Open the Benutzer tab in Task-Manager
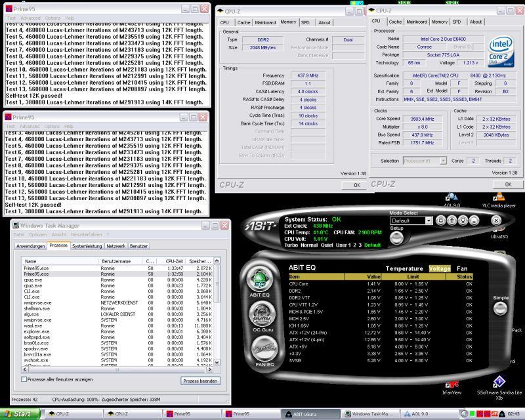 (x=138, y=246)
